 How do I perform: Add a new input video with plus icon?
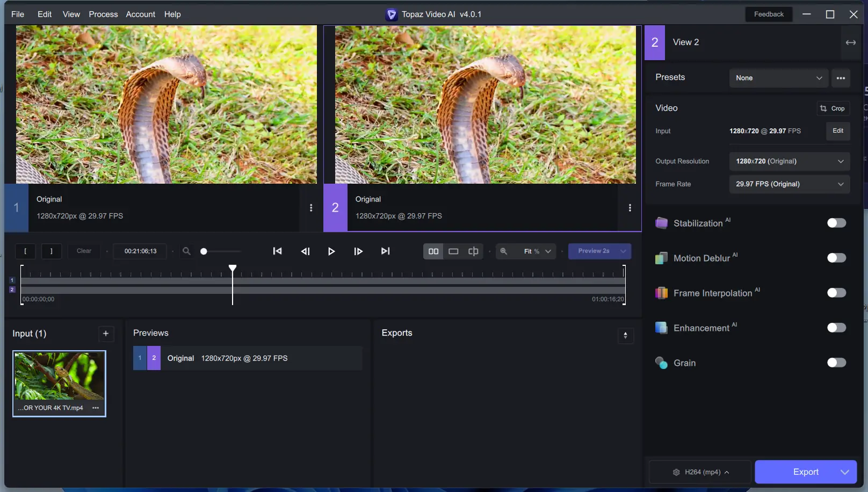coord(106,334)
